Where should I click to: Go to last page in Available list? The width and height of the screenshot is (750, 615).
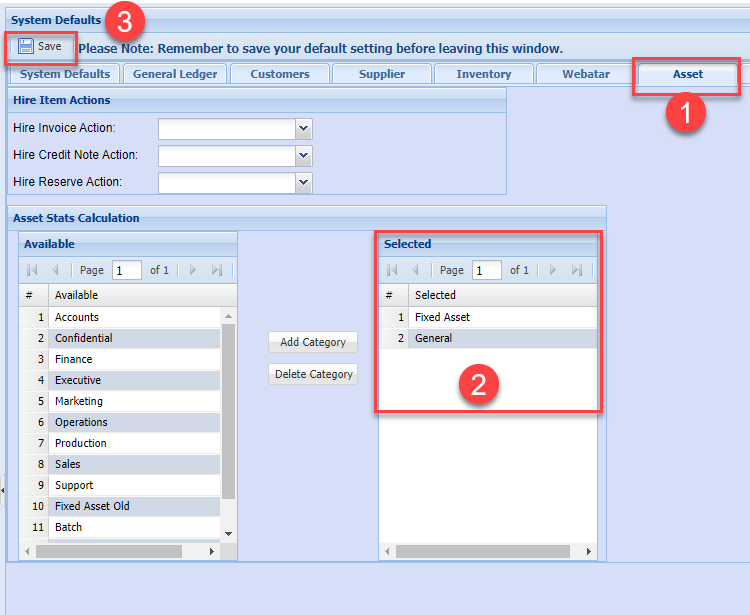click(216, 270)
